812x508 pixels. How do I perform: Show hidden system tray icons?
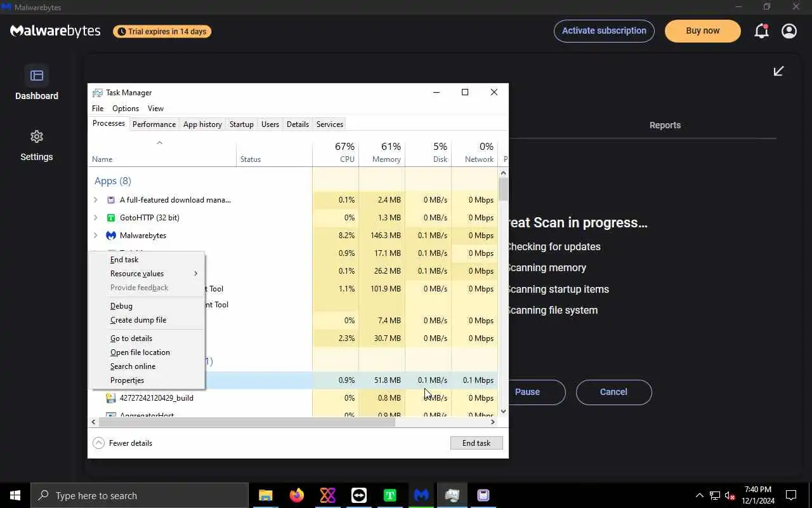[x=700, y=495]
